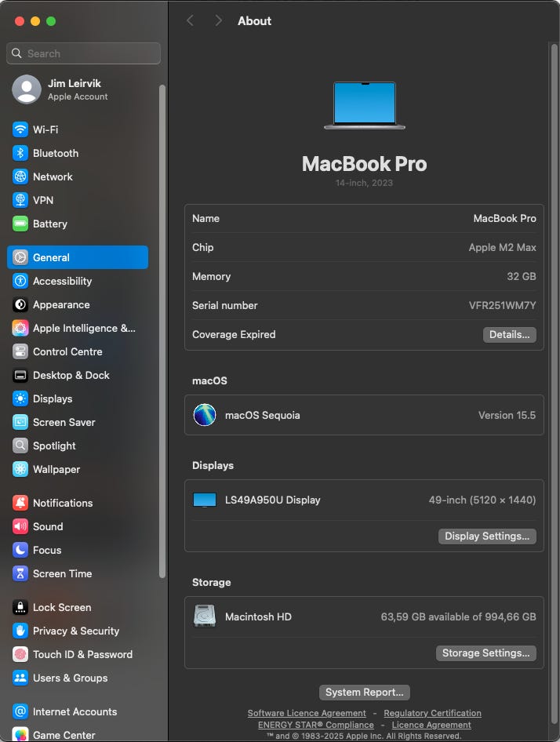Screen dimensions: 560x742
Task: Open ENERGY STAR Compliance link
Action: [316, 725]
